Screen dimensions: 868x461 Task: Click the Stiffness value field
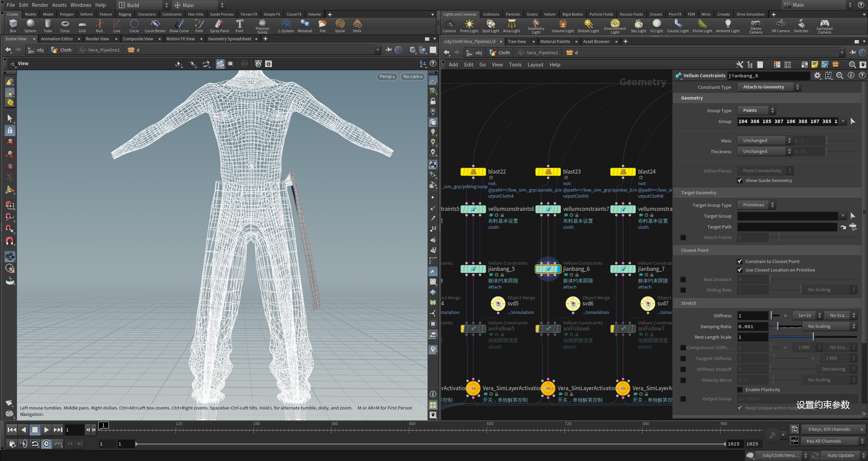pyautogui.click(x=753, y=316)
